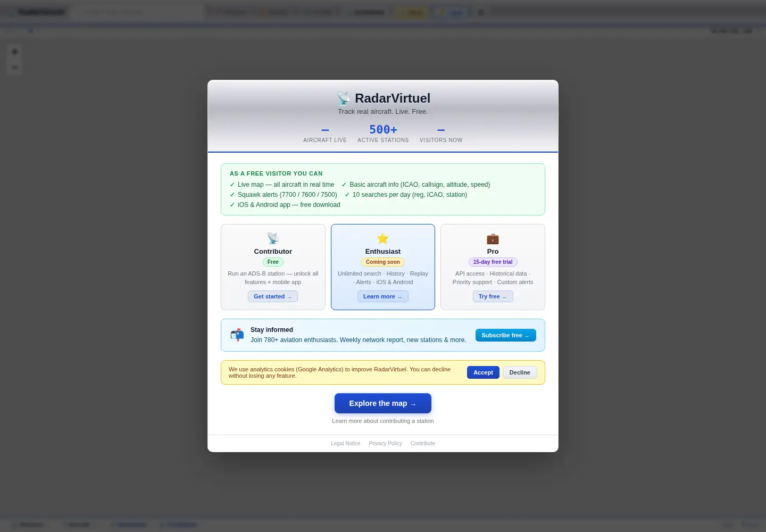Decline the analytics cookies
The image size is (766, 532).
520,372
